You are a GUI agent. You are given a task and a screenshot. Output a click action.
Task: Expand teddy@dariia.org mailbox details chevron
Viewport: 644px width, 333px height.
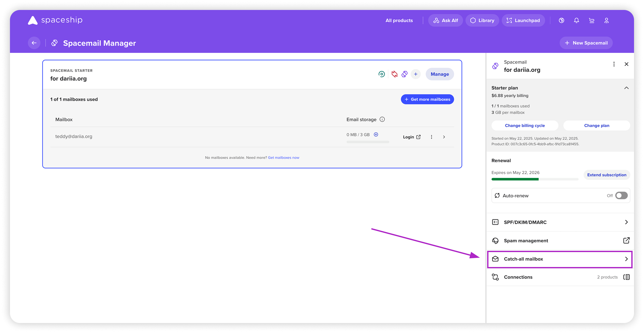click(x=444, y=137)
